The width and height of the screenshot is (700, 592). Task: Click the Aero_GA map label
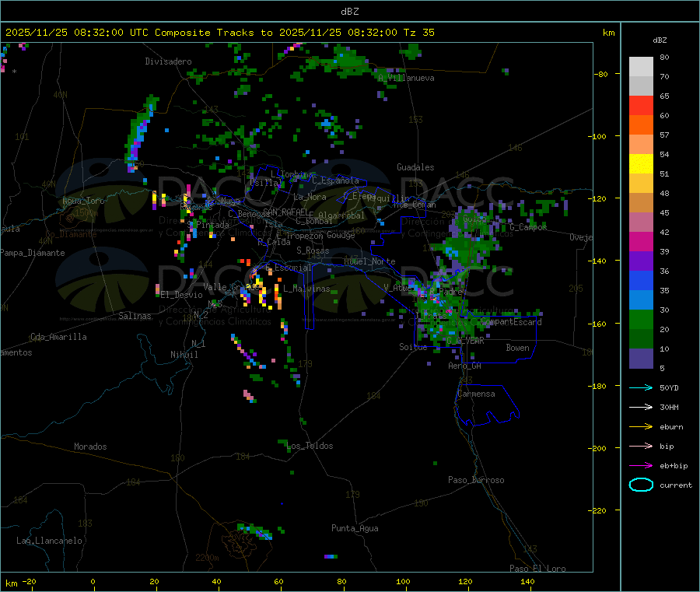click(465, 366)
